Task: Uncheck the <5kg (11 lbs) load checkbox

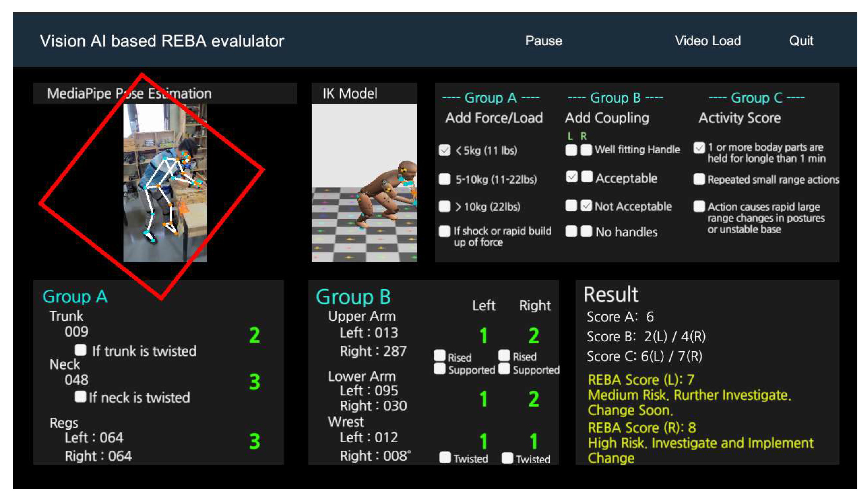Action: tap(444, 150)
